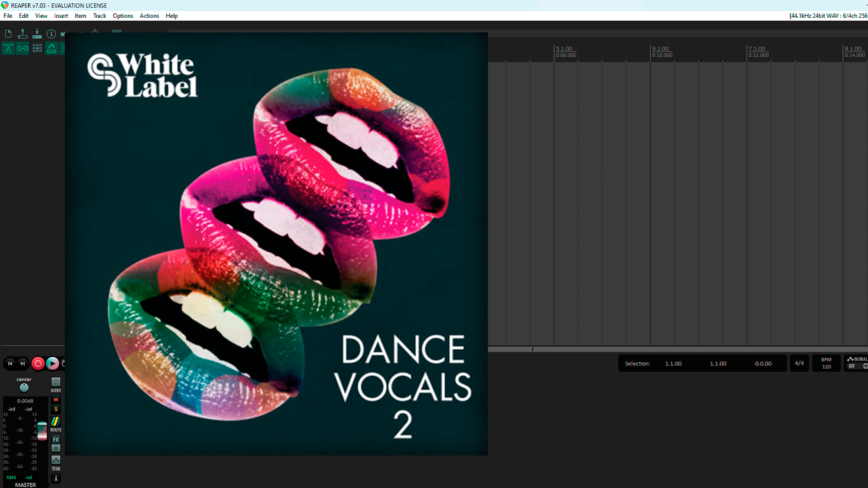Click the selection length 0.0.00 field

point(763,363)
